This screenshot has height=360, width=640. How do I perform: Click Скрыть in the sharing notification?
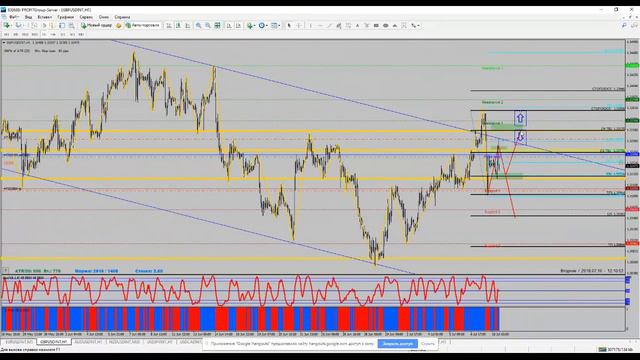coord(428,344)
